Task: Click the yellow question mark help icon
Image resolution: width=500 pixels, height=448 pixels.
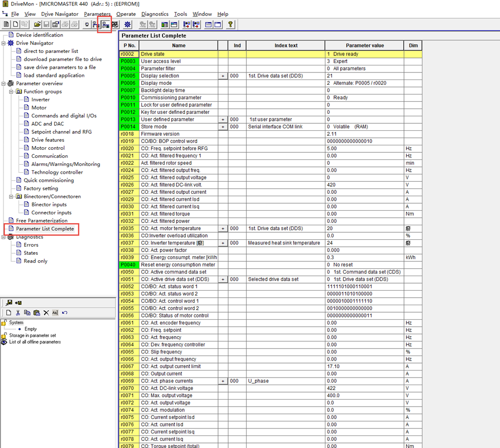Action: coord(230,24)
